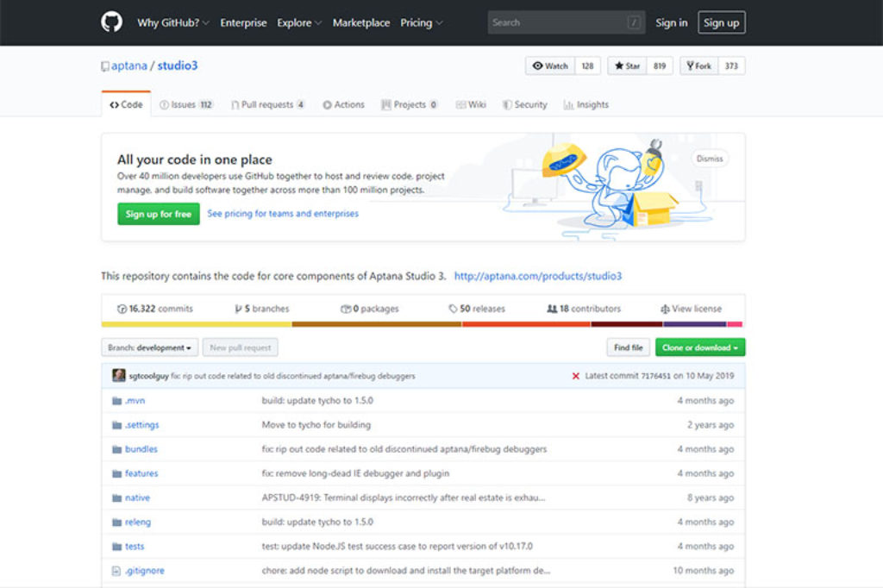Click the bundles folder icon
Screen dimensions: 883x588
point(117,449)
